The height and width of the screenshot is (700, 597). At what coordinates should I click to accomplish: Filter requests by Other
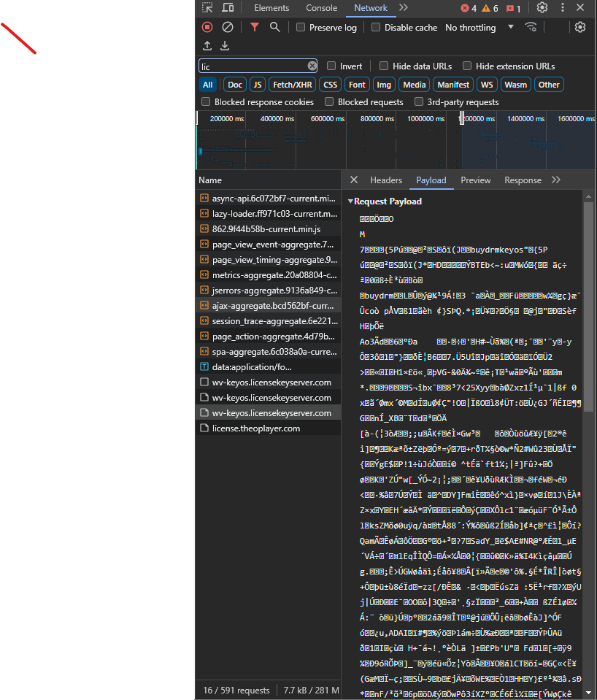[549, 85]
